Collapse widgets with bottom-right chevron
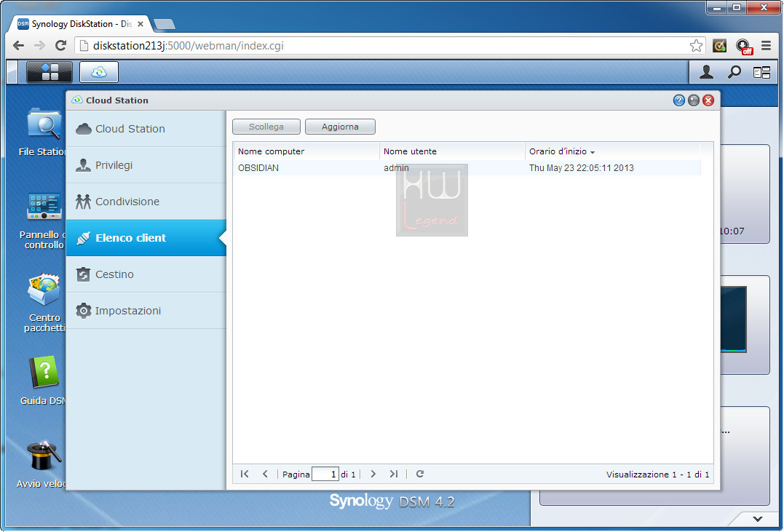784x532 pixels. [x=758, y=519]
